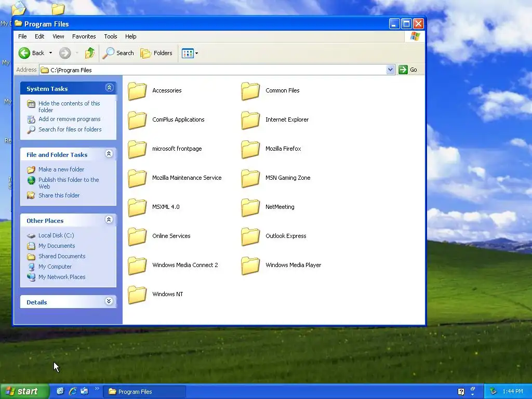Select the Mozilla Firefox folder icon
Viewport: 532px width, 399px height.
click(x=250, y=149)
